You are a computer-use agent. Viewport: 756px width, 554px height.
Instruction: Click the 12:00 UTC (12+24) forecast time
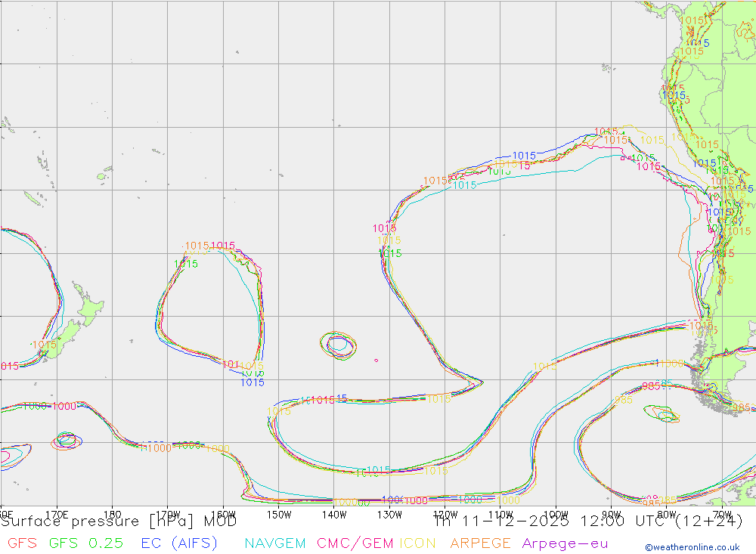[x=661, y=522]
